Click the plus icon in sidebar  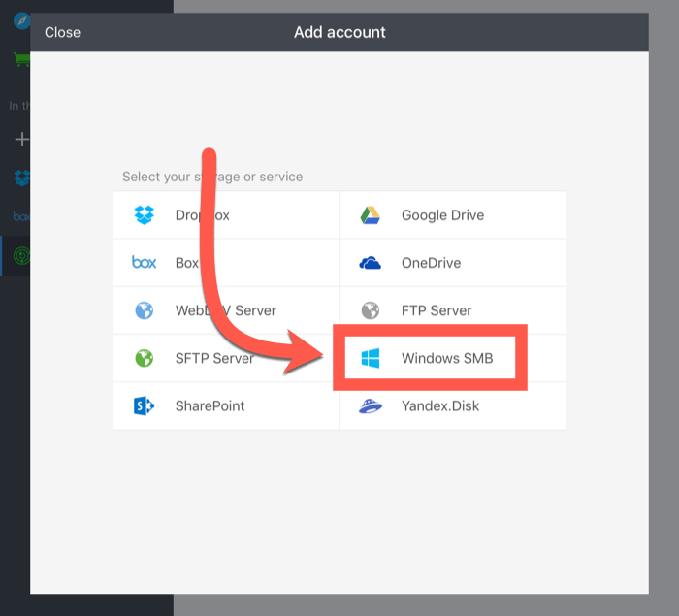pos(21,139)
